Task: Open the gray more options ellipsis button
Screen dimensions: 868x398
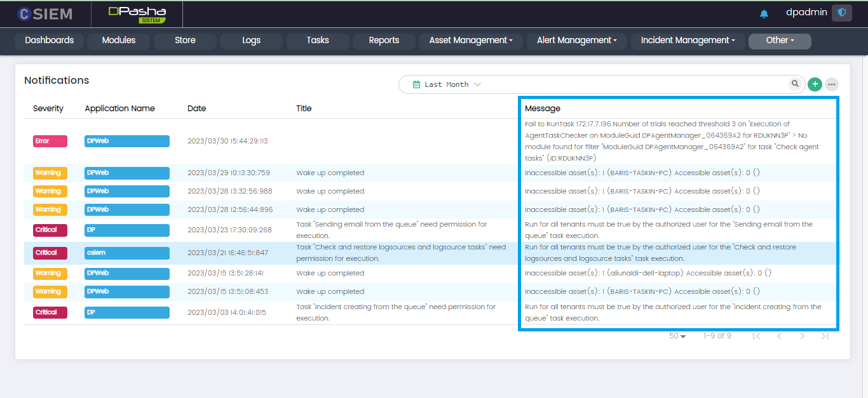Action: [x=831, y=84]
